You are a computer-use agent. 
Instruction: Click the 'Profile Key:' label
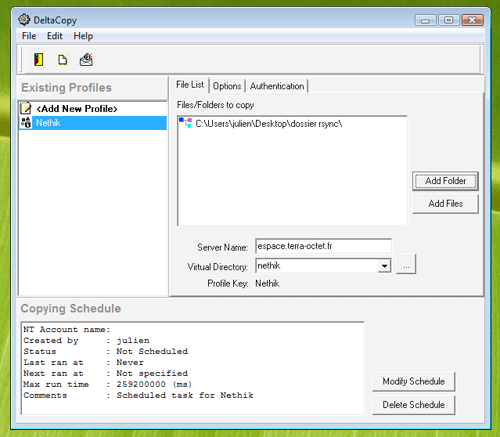pos(228,283)
